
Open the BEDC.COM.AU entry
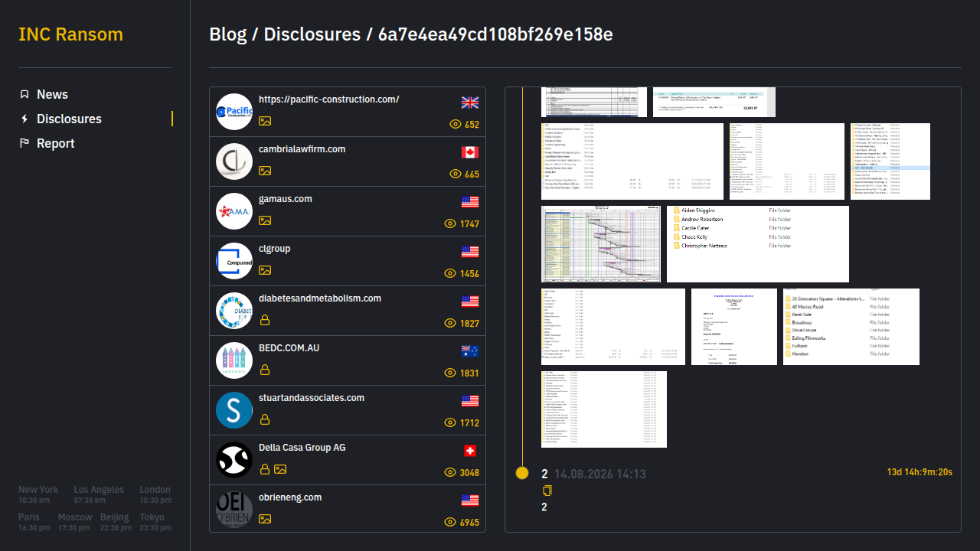point(348,360)
